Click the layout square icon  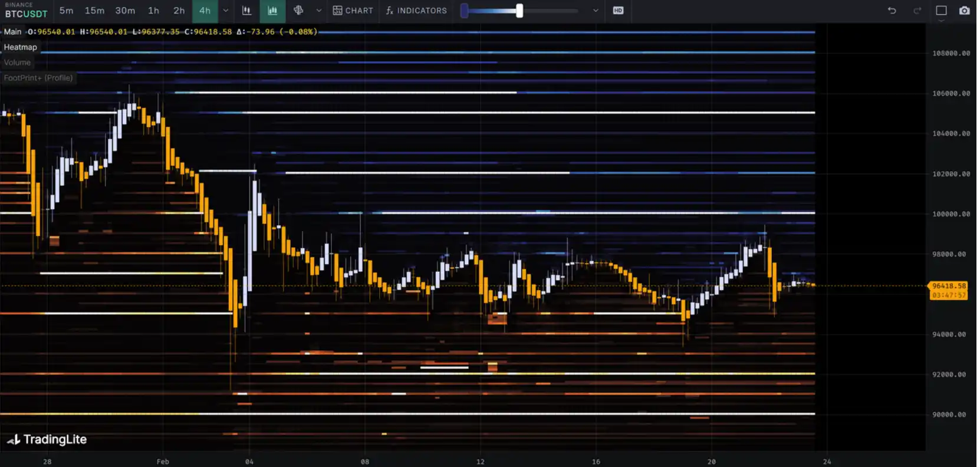coord(941,11)
